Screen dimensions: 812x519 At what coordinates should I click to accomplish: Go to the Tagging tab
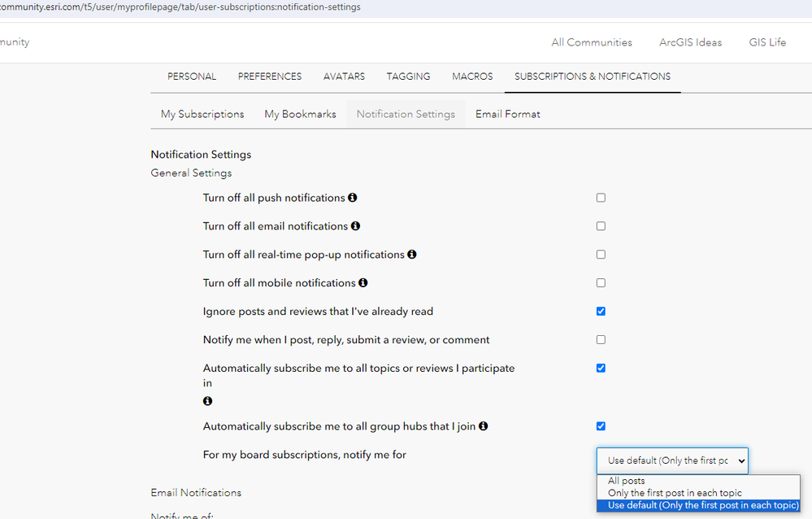408,76
